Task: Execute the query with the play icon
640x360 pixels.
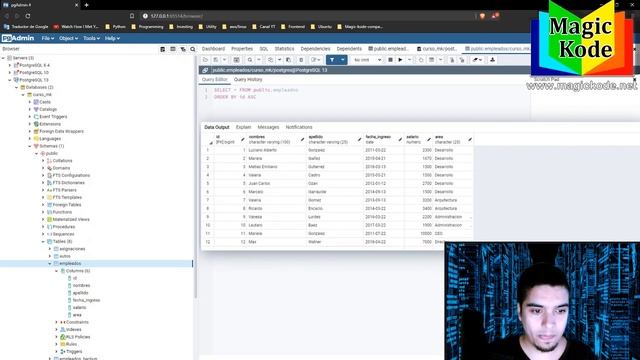Action: click(400, 60)
